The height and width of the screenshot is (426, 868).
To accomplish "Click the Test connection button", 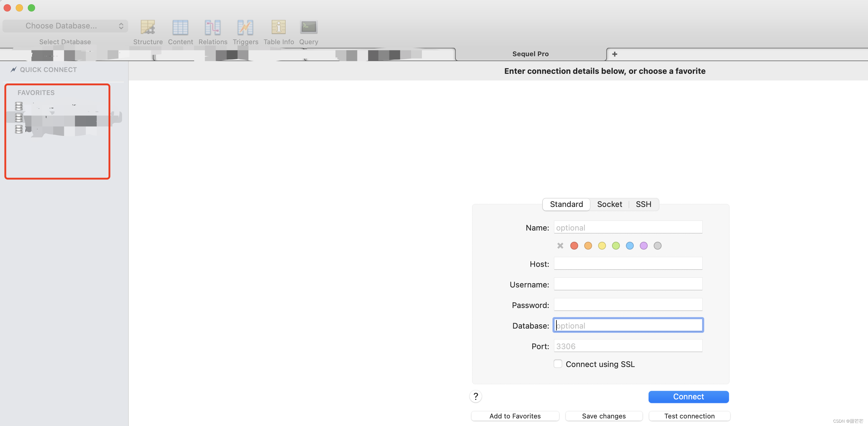I will [x=689, y=416].
